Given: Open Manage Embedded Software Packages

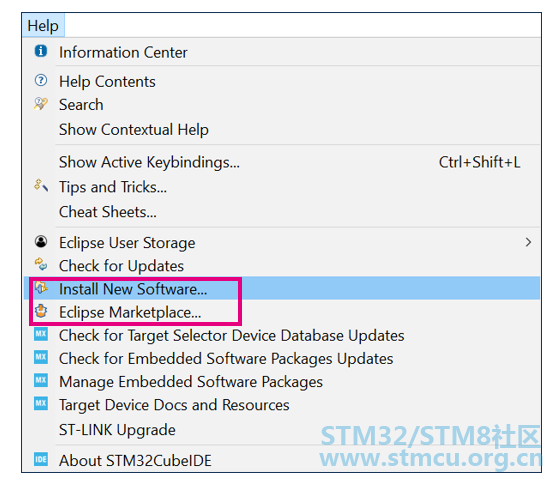Looking at the screenshot, I should click(x=191, y=382).
